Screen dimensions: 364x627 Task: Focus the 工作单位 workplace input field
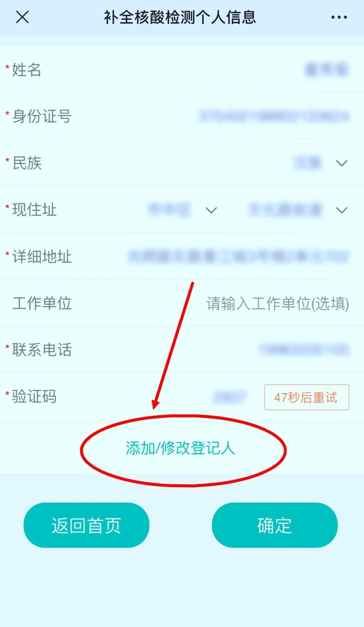pos(278,304)
